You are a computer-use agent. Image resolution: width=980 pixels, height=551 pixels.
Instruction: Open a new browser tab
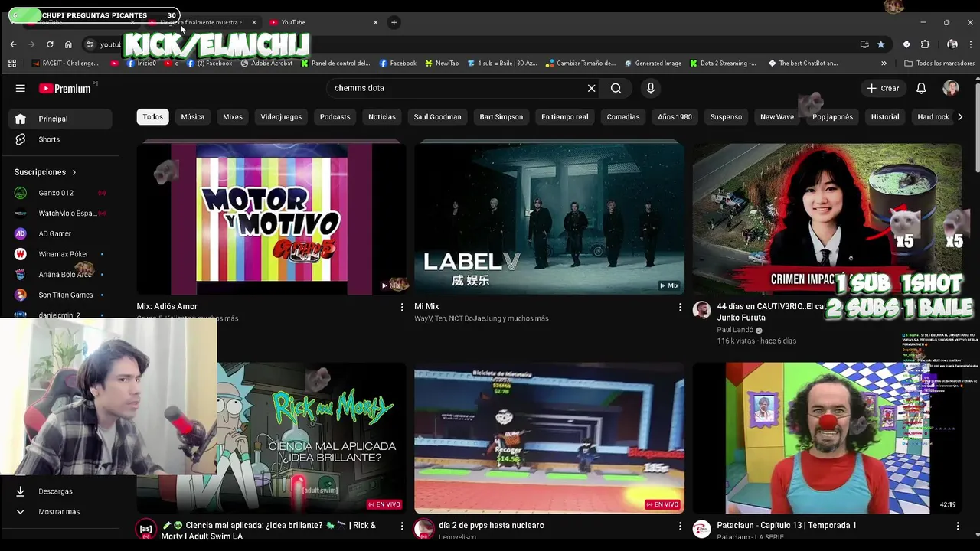click(x=394, y=22)
